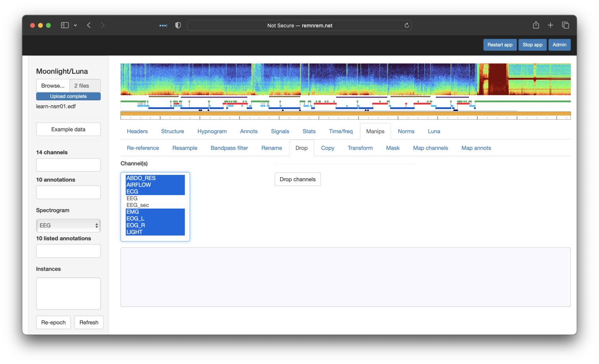Switch to the Hypnogram tab
Image resolution: width=599 pixels, height=364 pixels.
coord(212,131)
